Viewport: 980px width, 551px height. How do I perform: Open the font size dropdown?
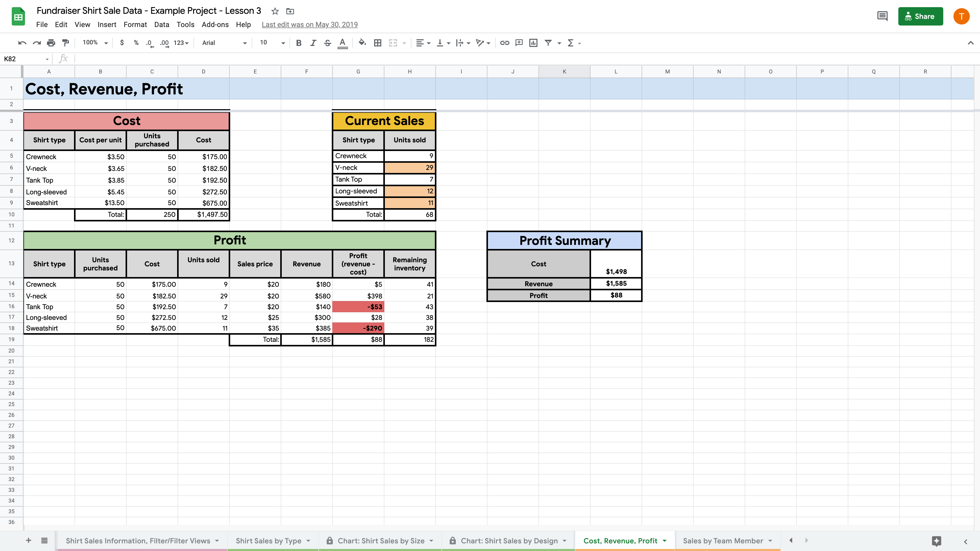pyautogui.click(x=272, y=43)
